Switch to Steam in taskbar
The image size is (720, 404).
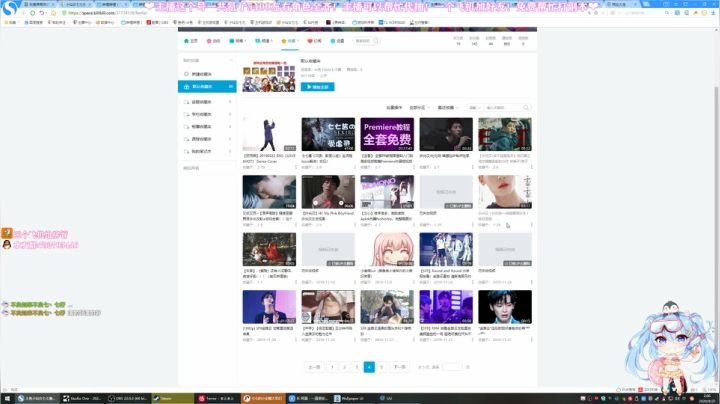pyautogui.click(x=173, y=398)
